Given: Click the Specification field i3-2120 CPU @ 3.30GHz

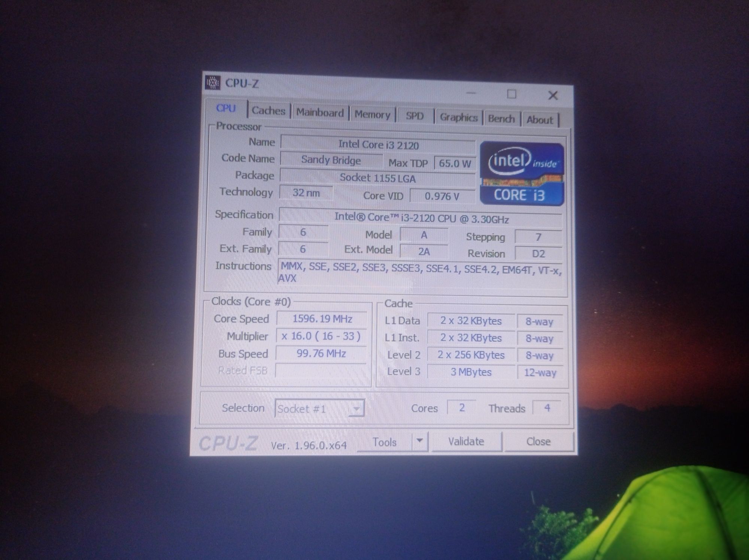Looking at the screenshot, I should (421, 218).
